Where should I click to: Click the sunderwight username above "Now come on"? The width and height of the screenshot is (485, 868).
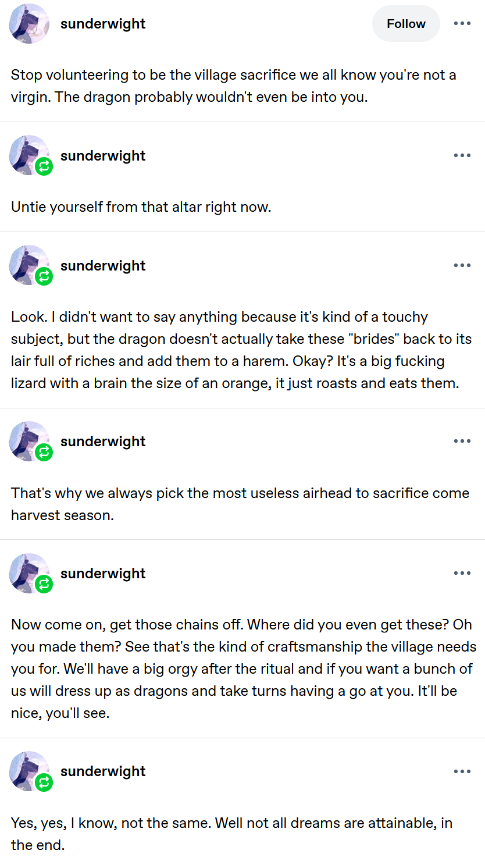(x=103, y=574)
